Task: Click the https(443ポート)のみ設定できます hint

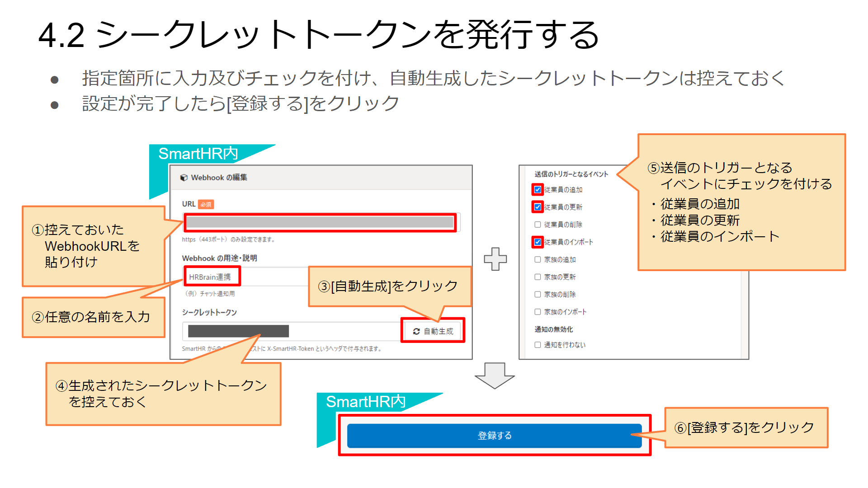Action: point(228,239)
